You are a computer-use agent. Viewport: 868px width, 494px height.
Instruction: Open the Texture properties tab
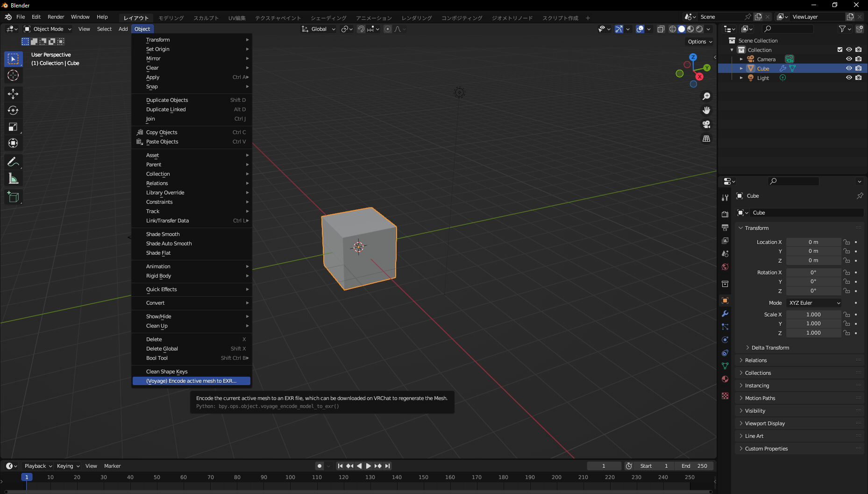[x=725, y=396]
